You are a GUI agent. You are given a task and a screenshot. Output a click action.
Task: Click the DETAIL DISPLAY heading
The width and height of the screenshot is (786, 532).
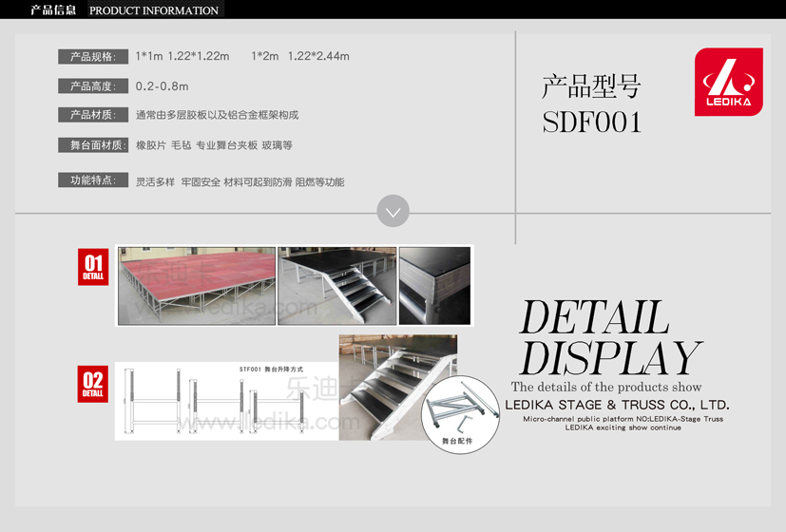click(x=610, y=337)
